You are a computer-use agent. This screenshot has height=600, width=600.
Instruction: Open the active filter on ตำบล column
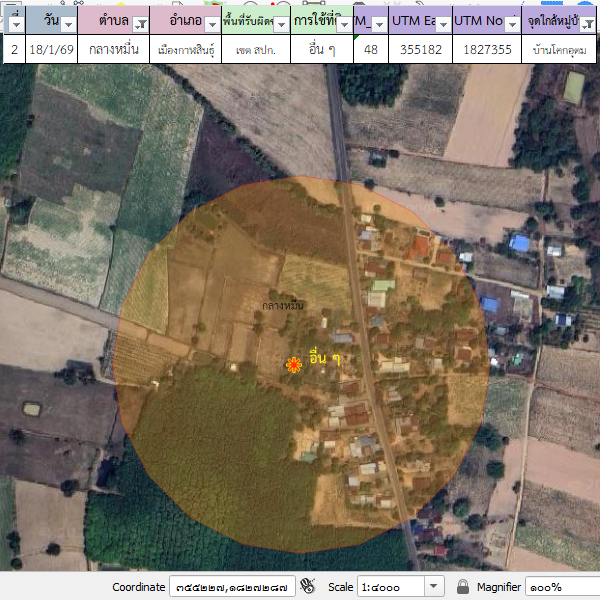pos(141,22)
